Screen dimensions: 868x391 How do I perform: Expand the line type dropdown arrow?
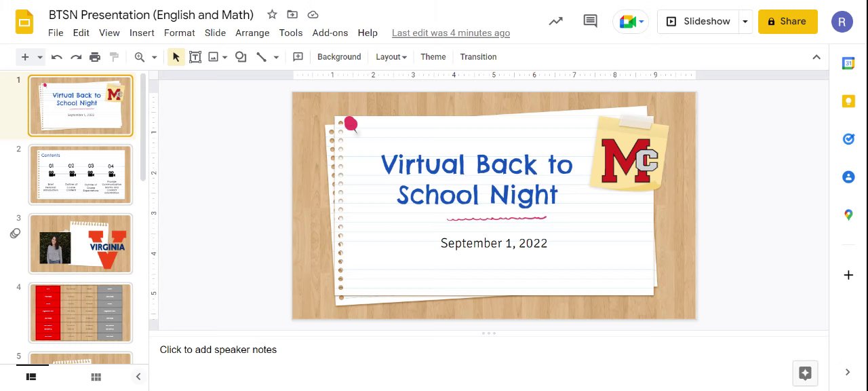point(276,57)
